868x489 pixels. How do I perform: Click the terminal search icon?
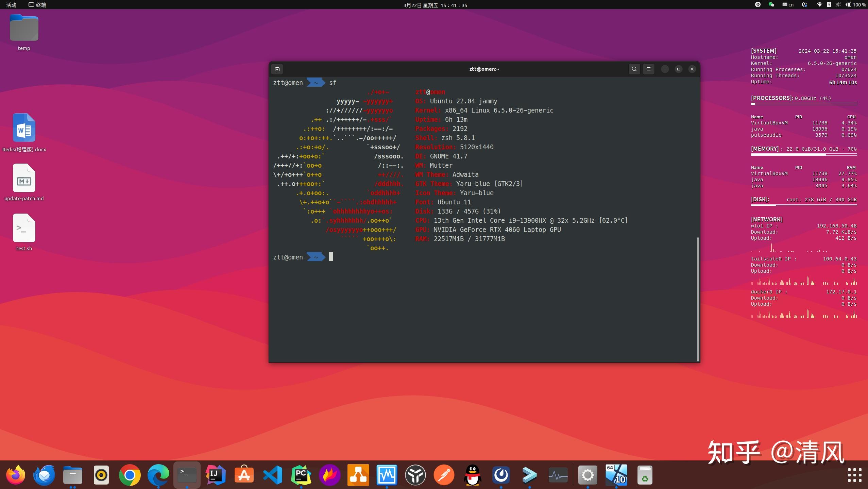click(x=634, y=69)
